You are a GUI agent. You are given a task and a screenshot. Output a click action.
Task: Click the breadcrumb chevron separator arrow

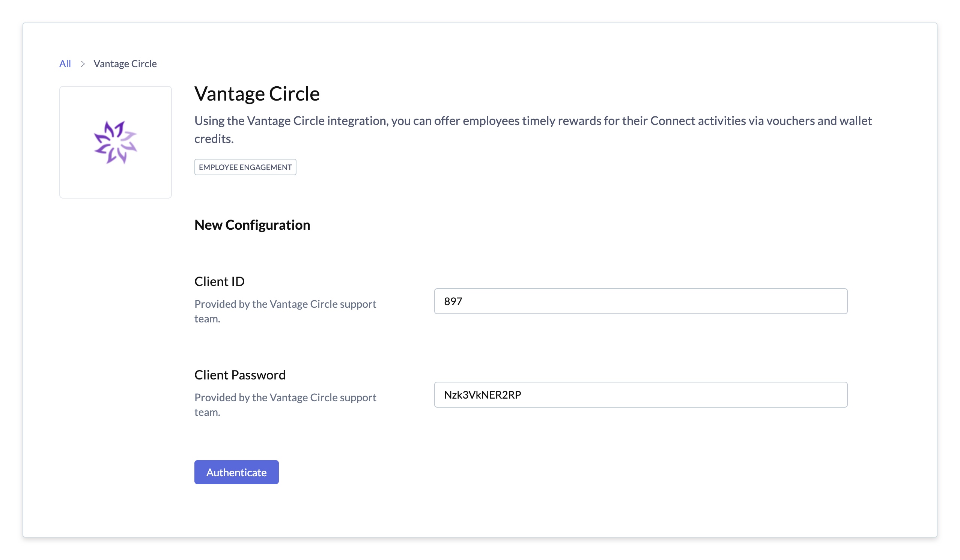[x=83, y=63]
